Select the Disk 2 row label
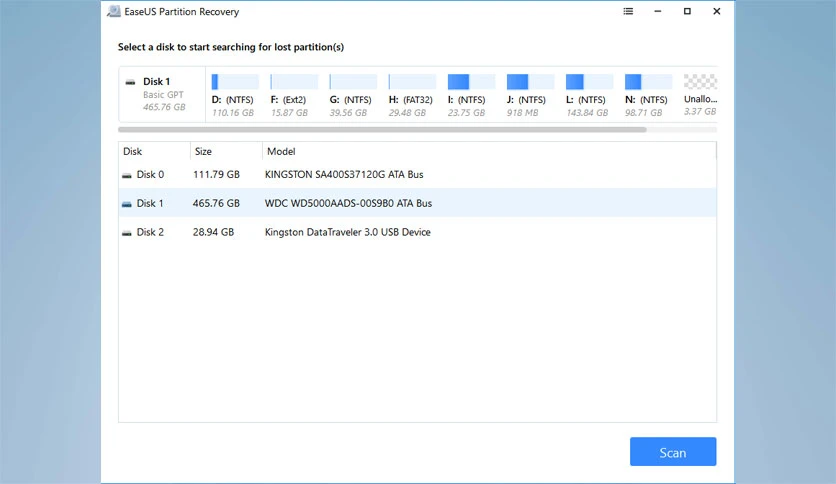Image resolution: width=836 pixels, height=484 pixels. (x=150, y=232)
